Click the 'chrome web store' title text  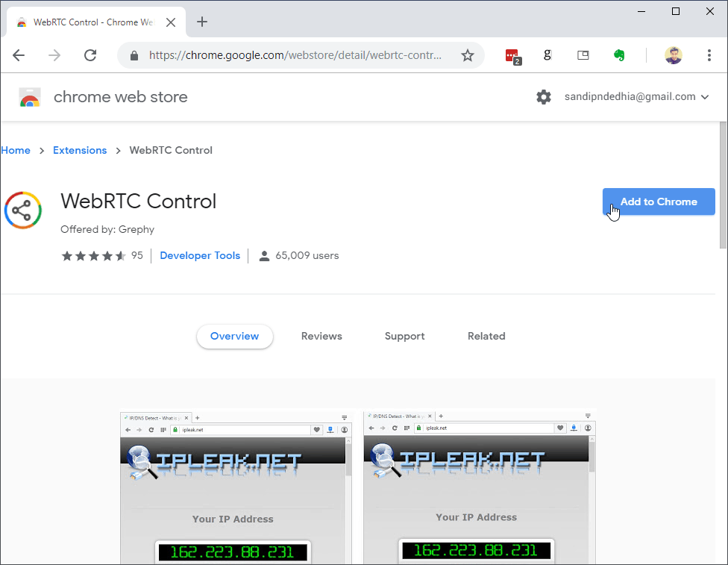(x=121, y=96)
